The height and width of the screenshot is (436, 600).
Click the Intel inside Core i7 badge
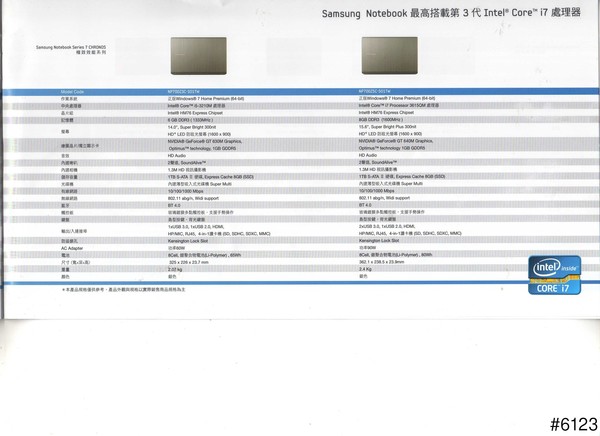(554, 275)
